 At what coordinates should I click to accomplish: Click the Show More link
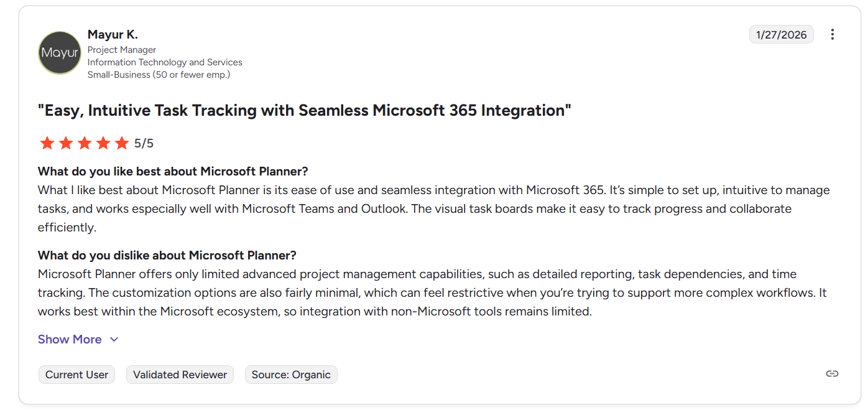tap(70, 339)
